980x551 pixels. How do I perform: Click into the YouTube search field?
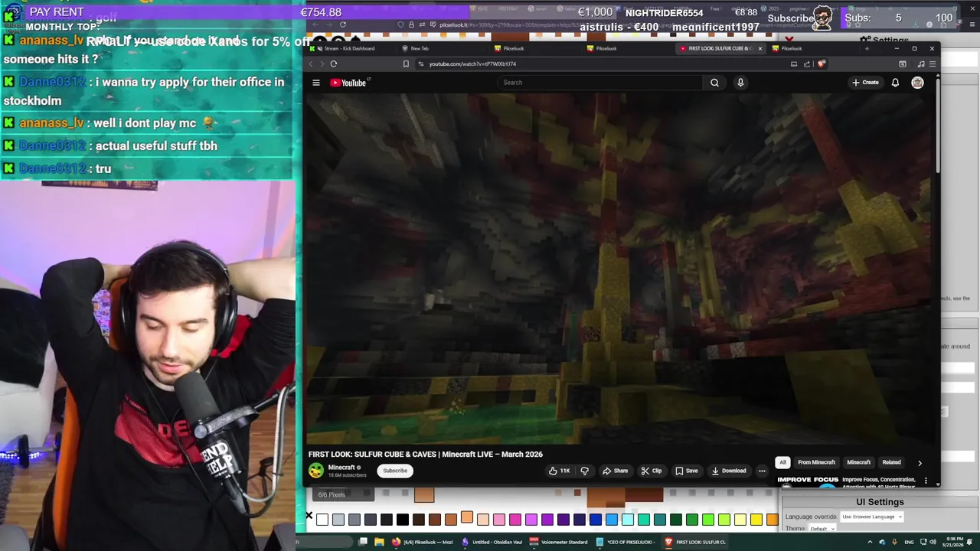point(601,83)
